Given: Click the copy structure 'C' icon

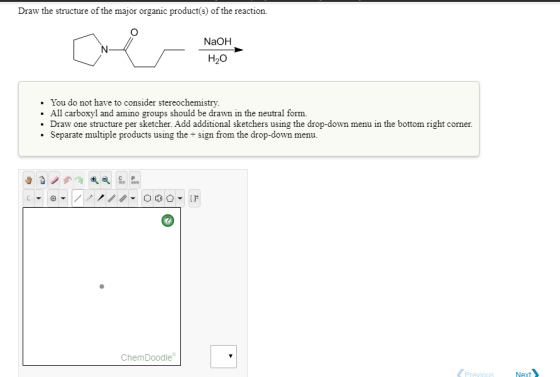Looking at the screenshot, I should 121,180.
